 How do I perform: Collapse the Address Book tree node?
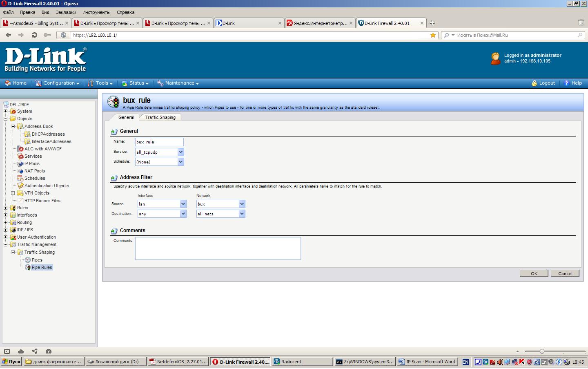tap(13, 126)
